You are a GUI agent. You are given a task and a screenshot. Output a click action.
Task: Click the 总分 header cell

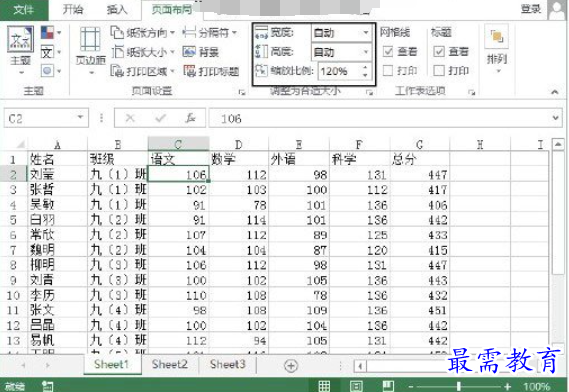tap(419, 159)
